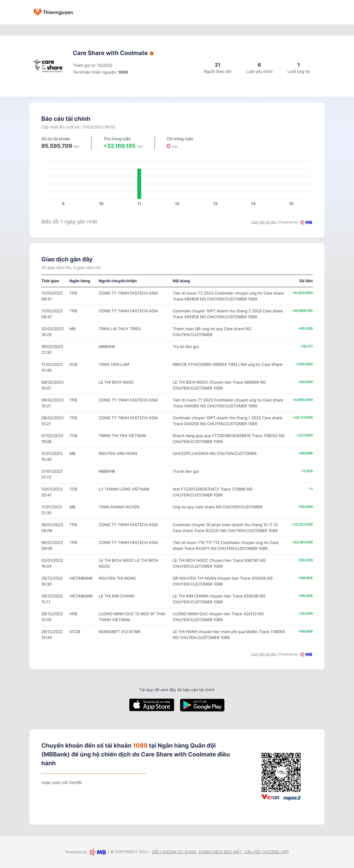Open Cam kết số liệu link under chart
354x868 pixels.
[263, 222]
